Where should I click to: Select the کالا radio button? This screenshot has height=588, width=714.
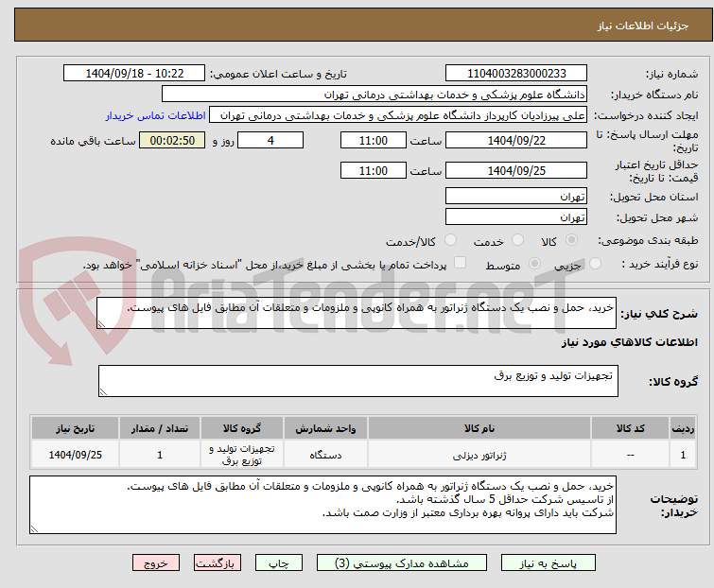tap(571, 240)
